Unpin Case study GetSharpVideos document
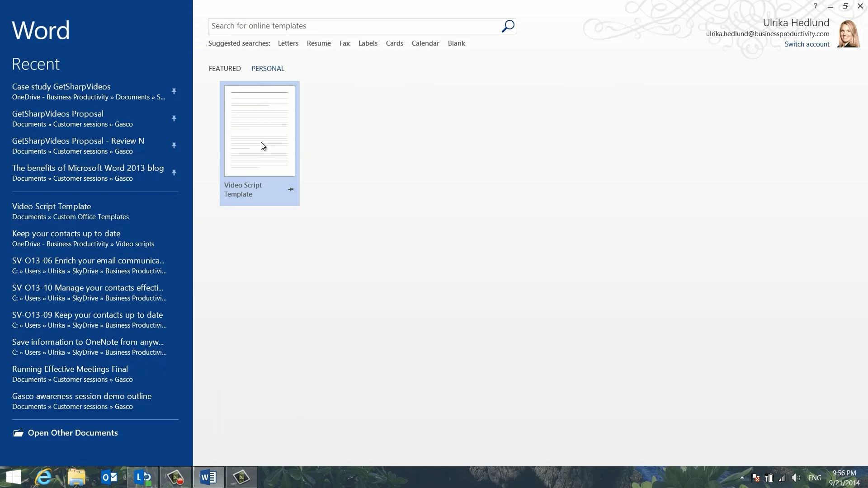Image resolution: width=868 pixels, height=488 pixels. coord(174,91)
